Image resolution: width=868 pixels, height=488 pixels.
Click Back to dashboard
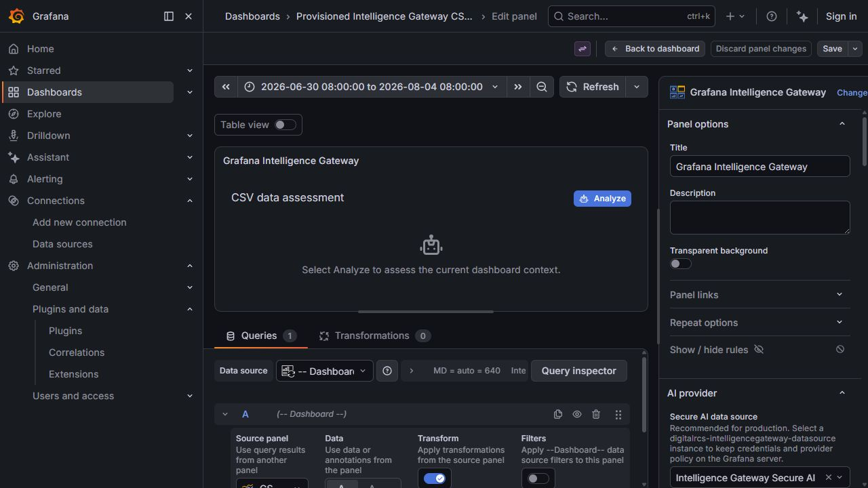coord(655,49)
